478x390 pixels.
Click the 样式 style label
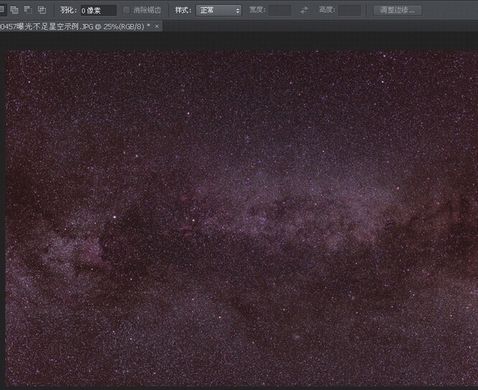pos(183,10)
